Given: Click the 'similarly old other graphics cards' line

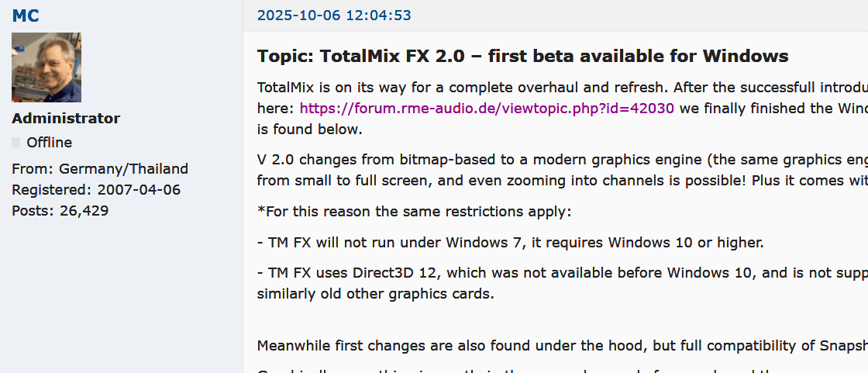Looking at the screenshot, I should (375, 294).
